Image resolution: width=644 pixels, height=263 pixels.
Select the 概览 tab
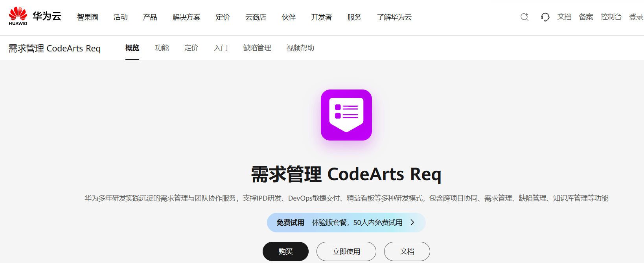[x=132, y=48]
